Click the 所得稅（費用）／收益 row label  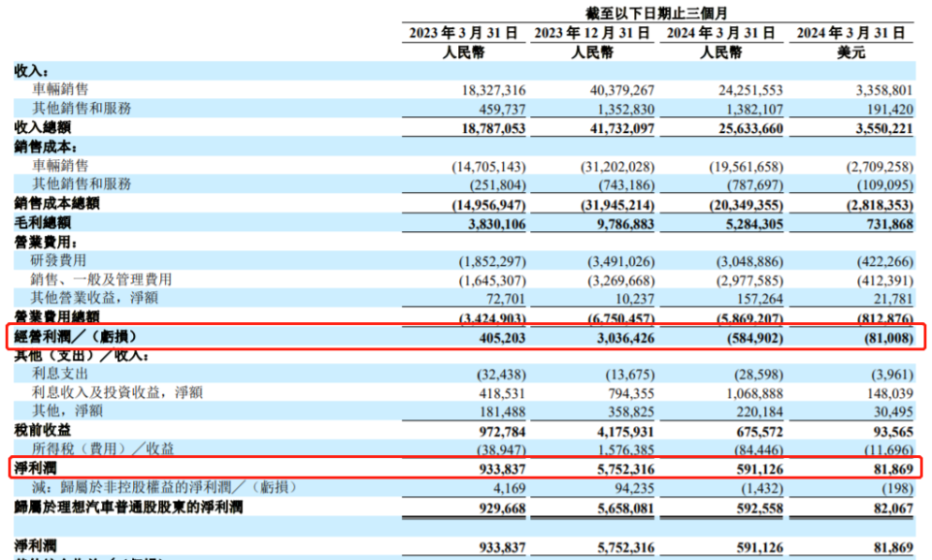[100, 447]
